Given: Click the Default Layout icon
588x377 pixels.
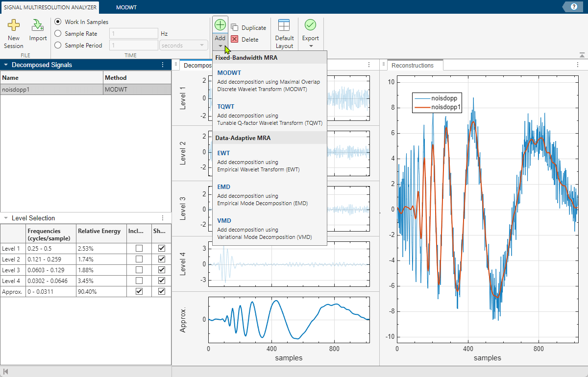Looking at the screenshot, I should coord(284,25).
